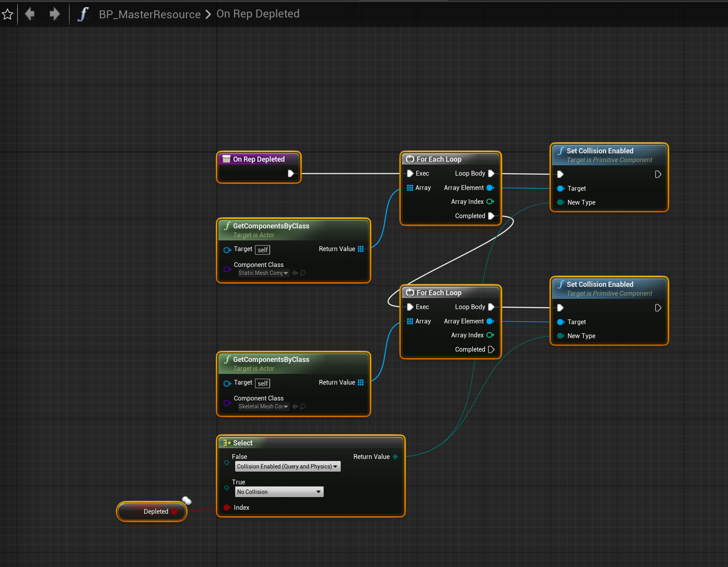Click Completed pin on bottom For Each Loop
Image resolution: width=728 pixels, height=567 pixels.
pos(491,349)
